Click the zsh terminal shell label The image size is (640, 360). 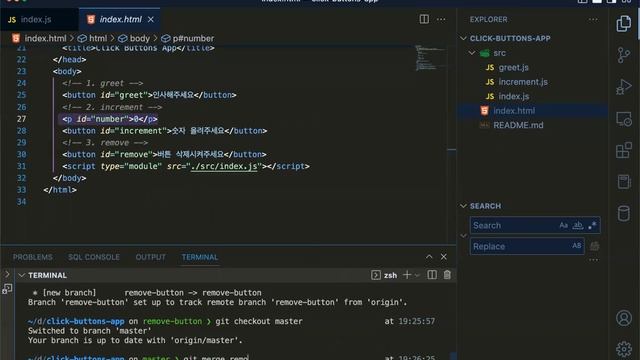tap(390, 276)
